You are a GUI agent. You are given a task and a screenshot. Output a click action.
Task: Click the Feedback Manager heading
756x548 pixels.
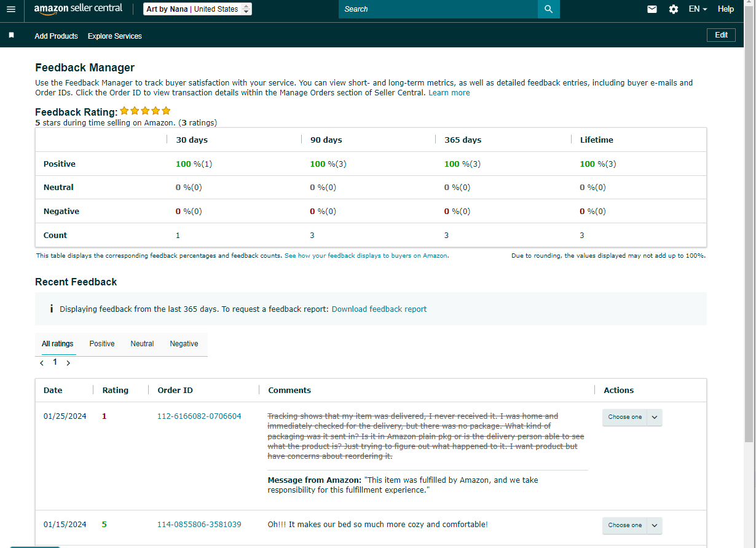[85, 68]
